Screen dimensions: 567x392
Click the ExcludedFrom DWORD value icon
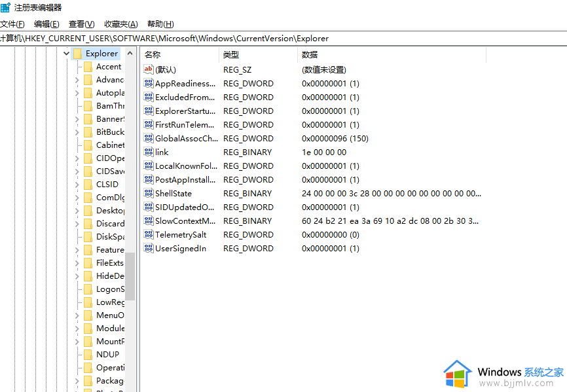(x=149, y=98)
